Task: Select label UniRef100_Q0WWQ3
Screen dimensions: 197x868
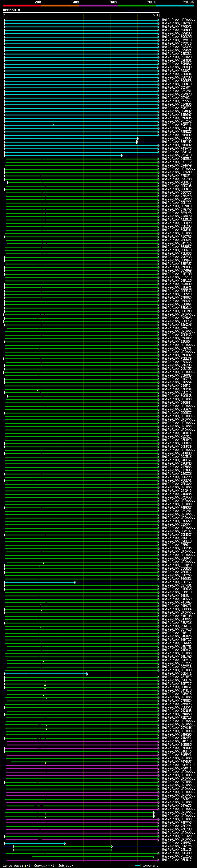Action: [177, 67]
